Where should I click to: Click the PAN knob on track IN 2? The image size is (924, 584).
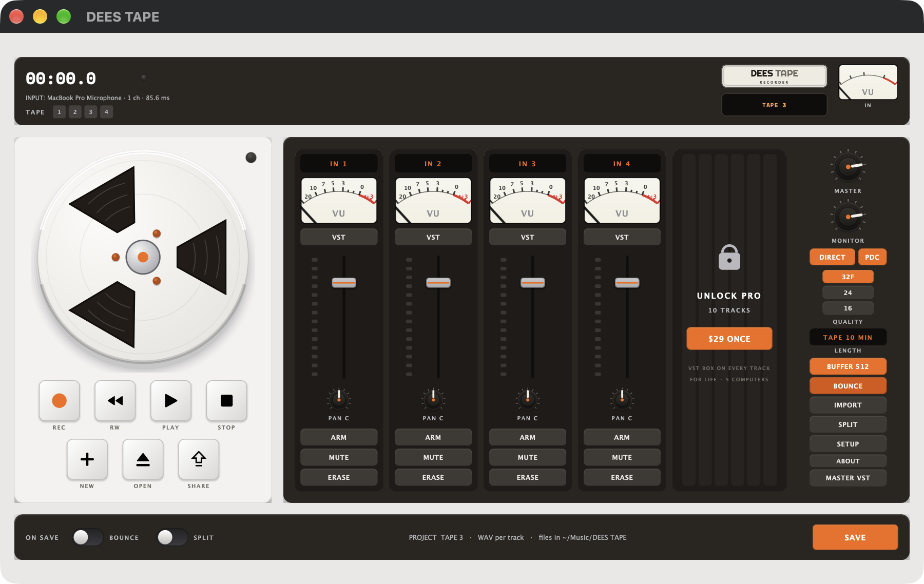pyautogui.click(x=433, y=399)
